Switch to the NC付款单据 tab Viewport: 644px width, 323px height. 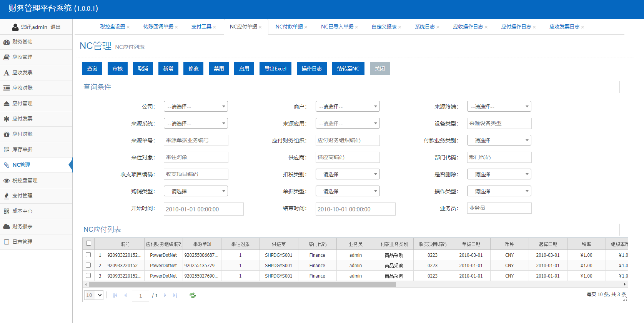tap(289, 27)
